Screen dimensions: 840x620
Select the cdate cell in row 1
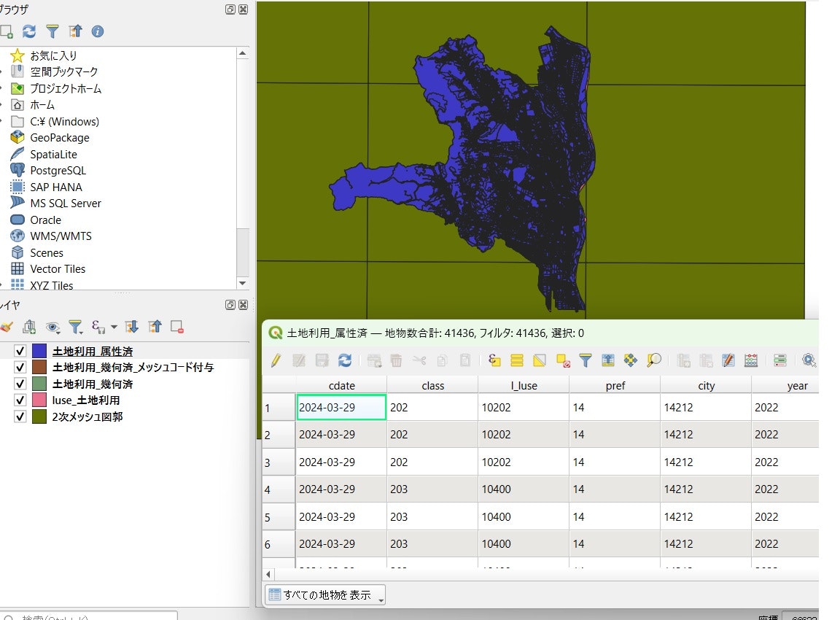tap(341, 408)
